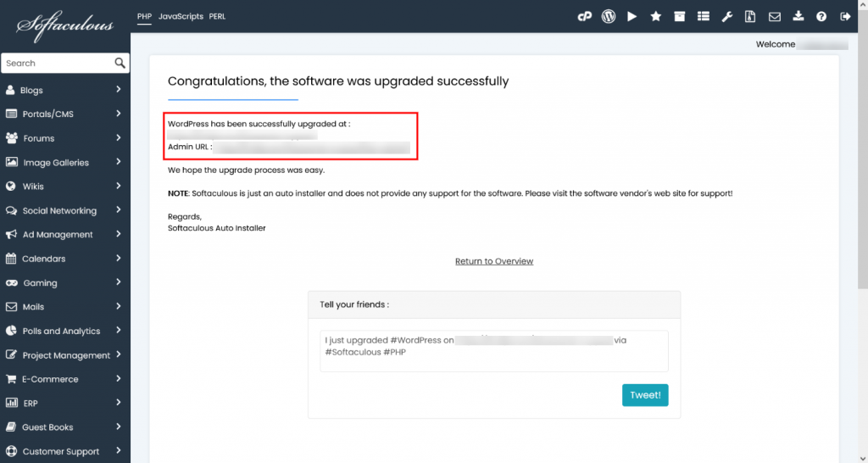Viewport: 868px width, 463px height.
Task: Open all installations box icon
Action: tap(680, 17)
